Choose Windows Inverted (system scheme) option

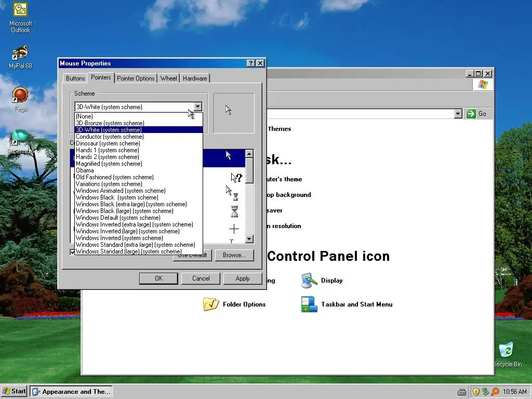point(138,238)
